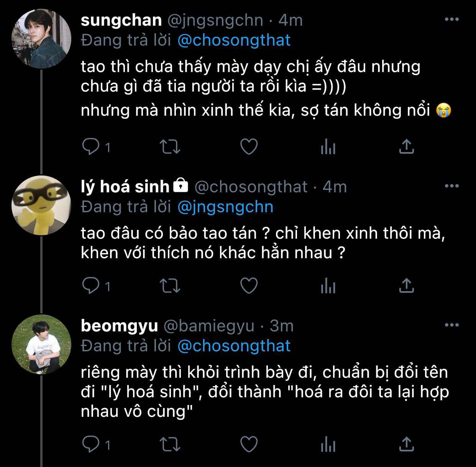Reply to lý hoá sinh's tweet
This screenshot has height=467, width=476.
click(91, 285)
